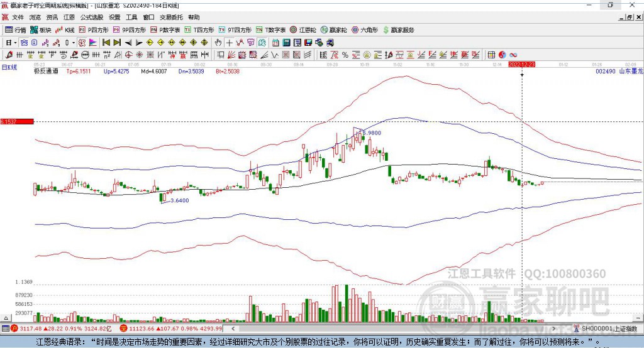Image resolution: width=644 pixels, height=348 pixels.
Task: Select the gold coin 金 circle tool
Action: 367,55
